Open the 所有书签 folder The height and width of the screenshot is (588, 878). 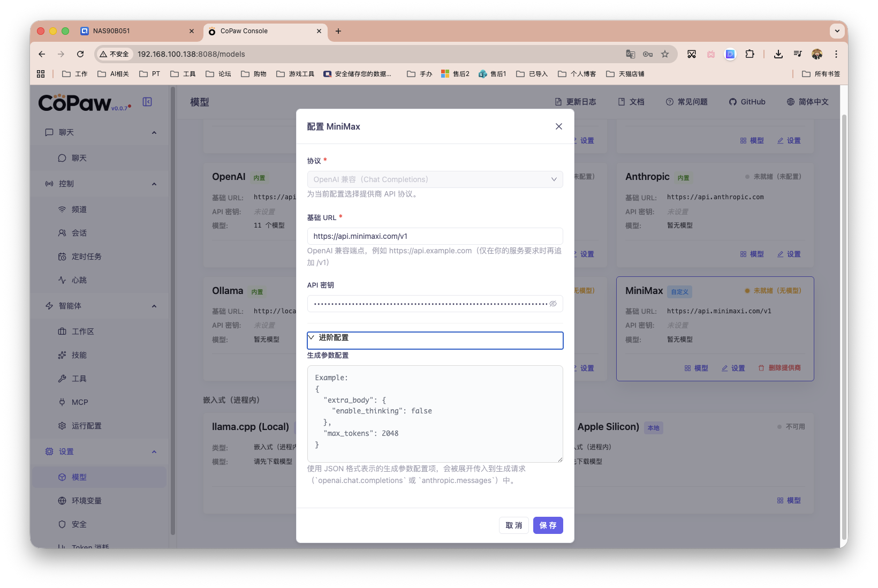click(821, 74)
